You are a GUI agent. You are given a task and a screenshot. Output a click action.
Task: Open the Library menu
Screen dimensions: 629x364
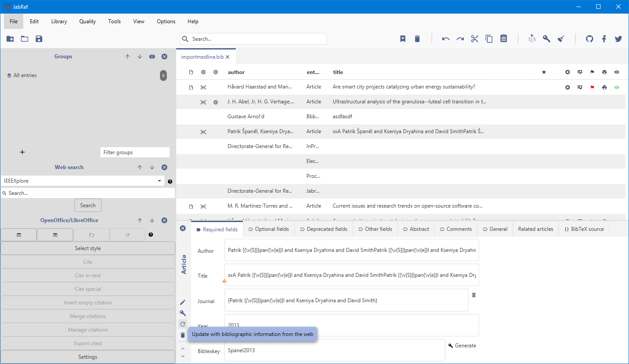coord(59,21)
